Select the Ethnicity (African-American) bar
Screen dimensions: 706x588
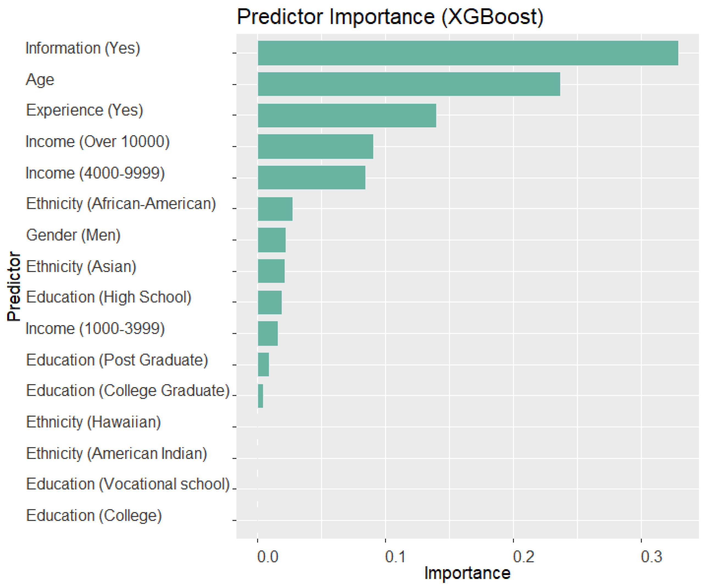pos(275,209)
